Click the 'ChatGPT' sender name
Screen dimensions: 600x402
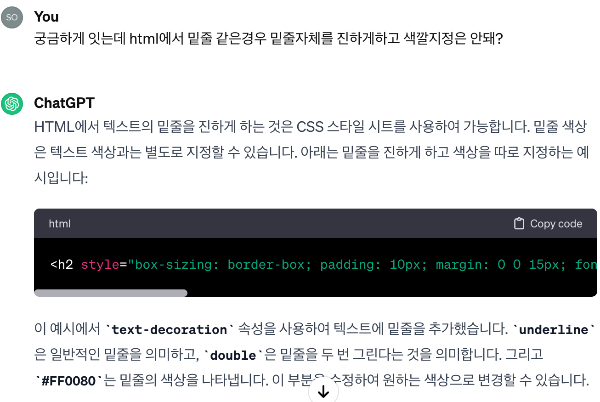click(64, 103)
